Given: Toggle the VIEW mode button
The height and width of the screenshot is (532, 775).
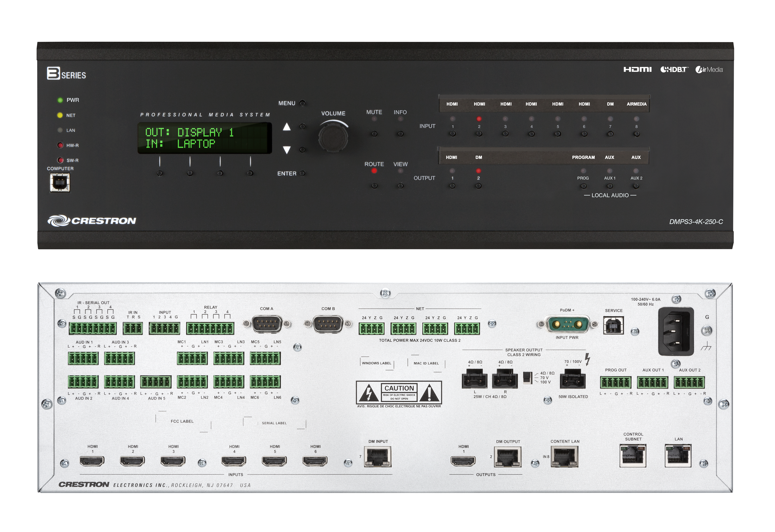Looking at the screenshot, I should coord(401,186).
